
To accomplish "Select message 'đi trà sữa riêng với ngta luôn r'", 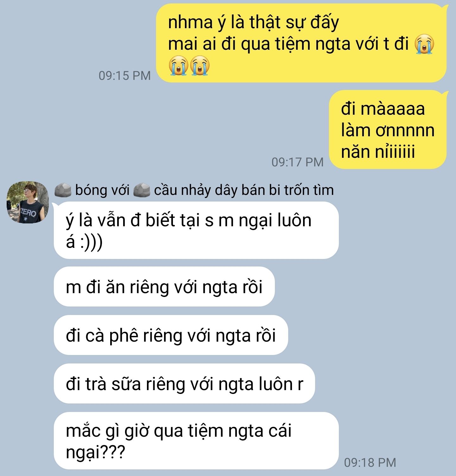I will (x=184, y=383).
